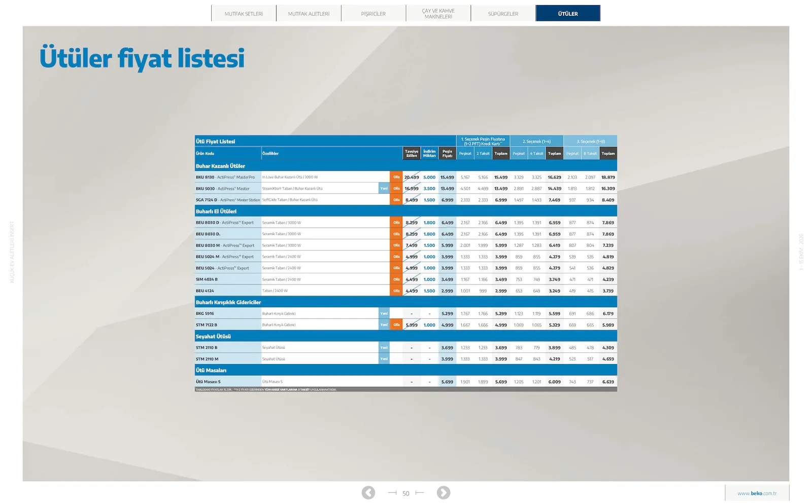Click SIM 4024 B product code
The height and width of the screenshot is (504, 812).
pyautogui.click(x=207, y=279)
